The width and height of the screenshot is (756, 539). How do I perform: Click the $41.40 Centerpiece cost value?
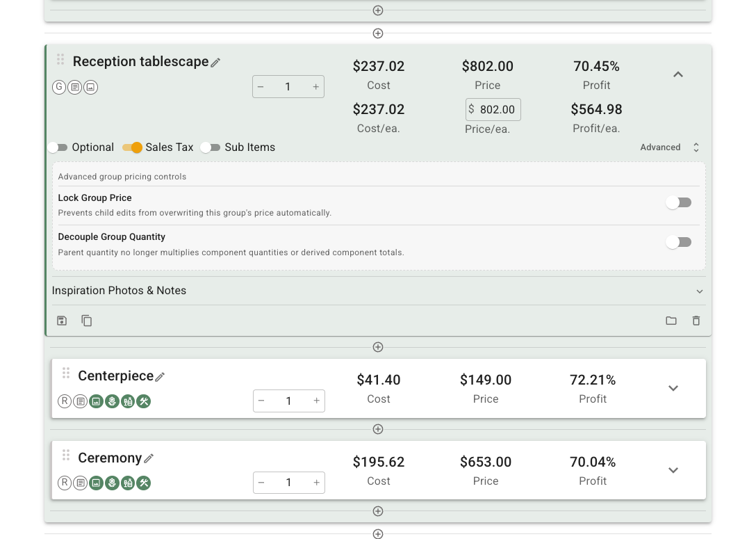click(379, 380)
